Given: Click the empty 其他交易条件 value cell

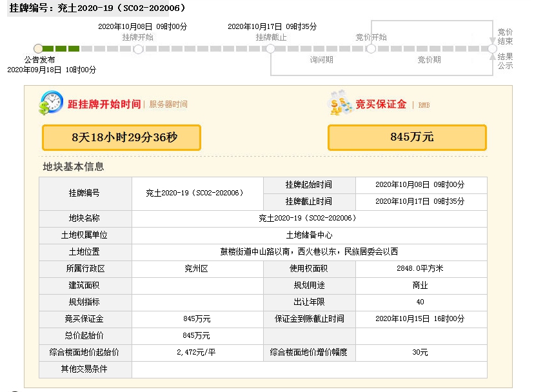Looking at the screenshot, I should 309,369.
